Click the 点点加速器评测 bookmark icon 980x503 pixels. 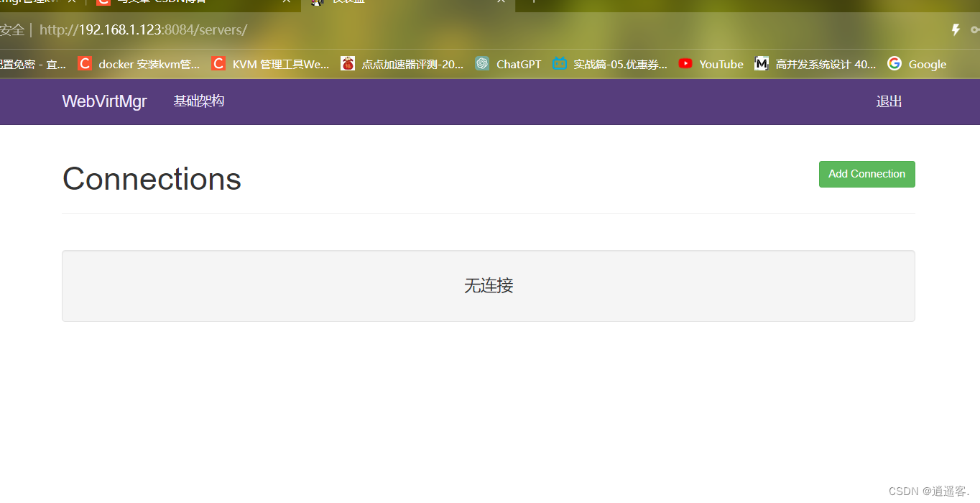348,63
